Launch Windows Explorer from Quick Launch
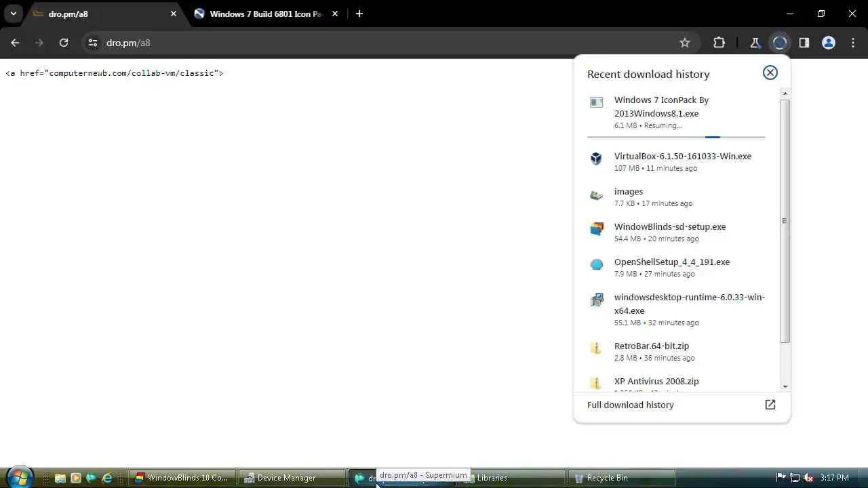The height and width of the screenshot is (488, 868). click(x=60, y=478)
